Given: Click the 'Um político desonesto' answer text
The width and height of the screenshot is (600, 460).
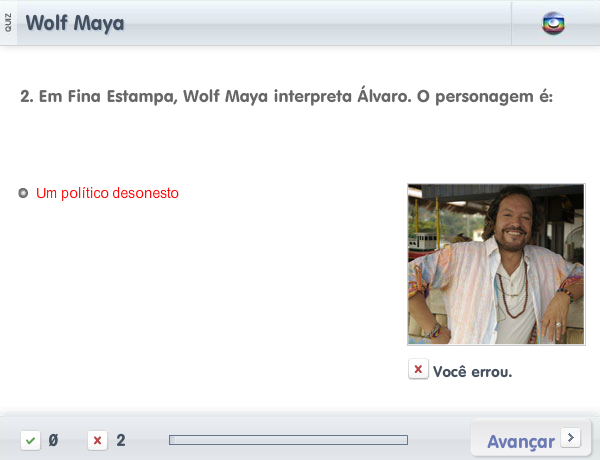Looking at the screenshot, I should (107, 193).
